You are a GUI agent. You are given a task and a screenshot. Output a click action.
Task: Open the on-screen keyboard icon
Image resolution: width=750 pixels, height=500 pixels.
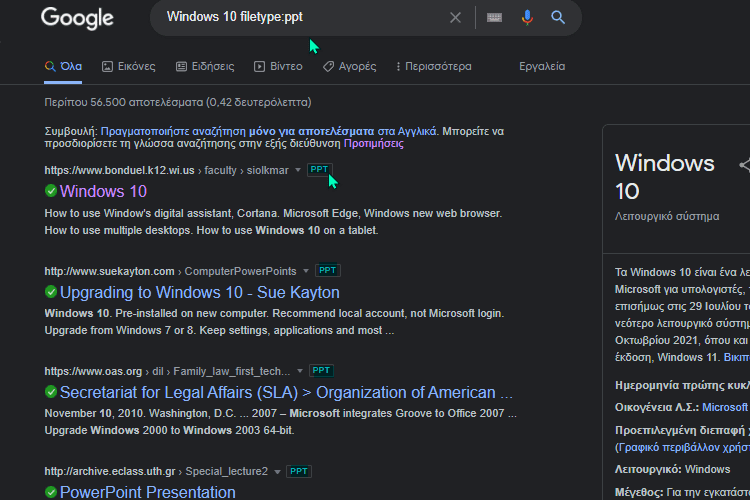click(494, 18)
